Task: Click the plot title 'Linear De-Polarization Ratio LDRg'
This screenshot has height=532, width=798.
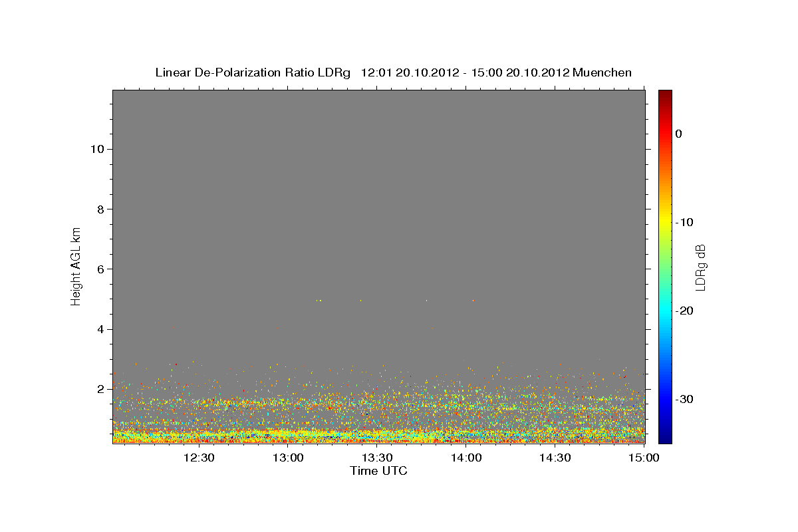Action: (253, 72)
